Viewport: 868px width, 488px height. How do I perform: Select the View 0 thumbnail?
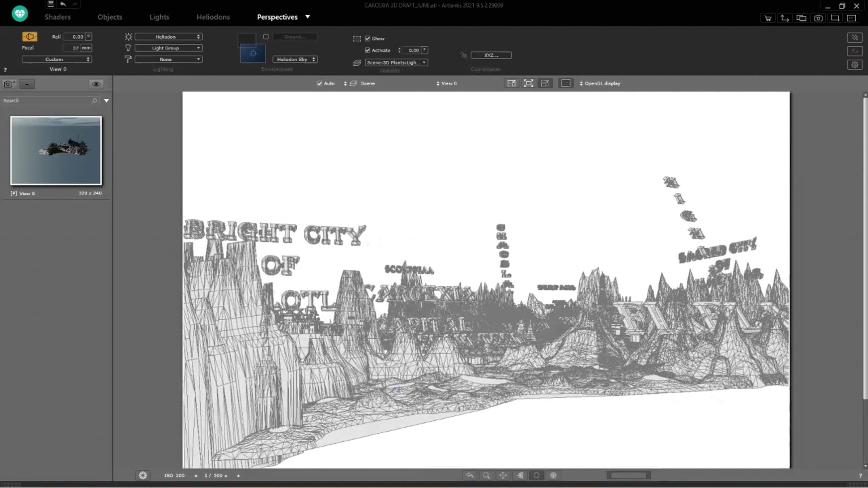point(56,150)
